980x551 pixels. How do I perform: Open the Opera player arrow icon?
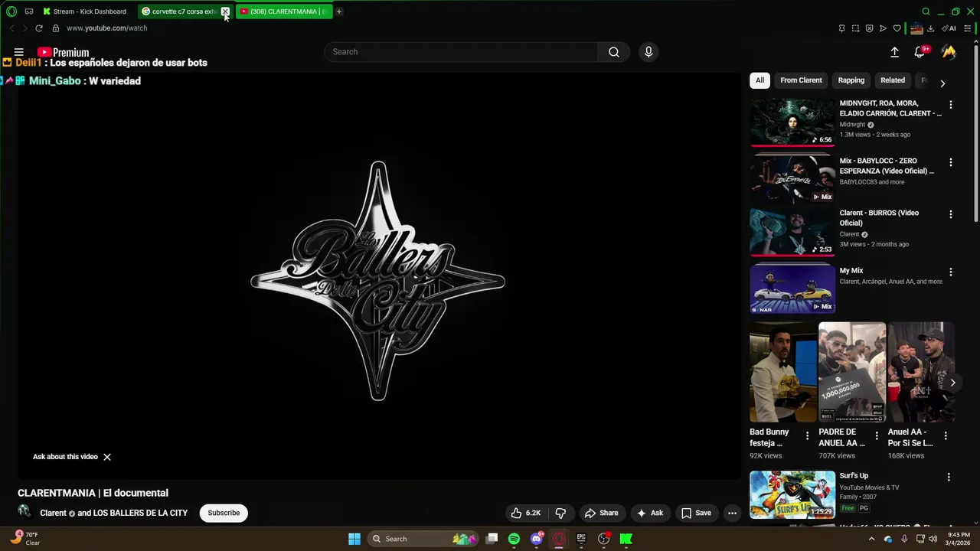pyautogui.click(x=883, y=28)
